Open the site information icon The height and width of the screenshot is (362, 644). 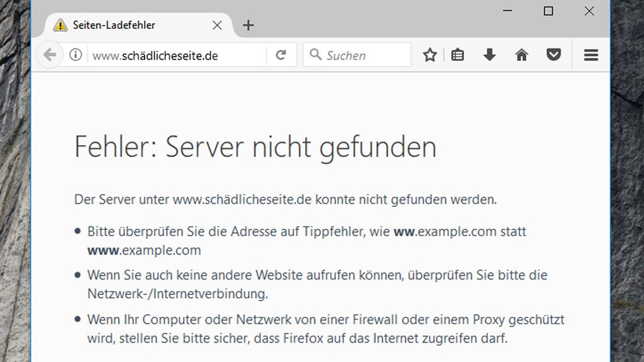point(75,55)
